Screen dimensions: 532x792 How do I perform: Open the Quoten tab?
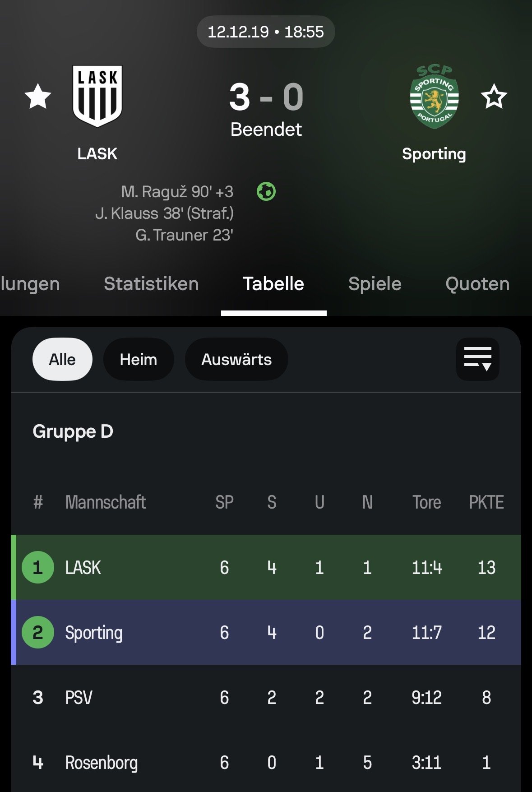(x=477, y=284)
